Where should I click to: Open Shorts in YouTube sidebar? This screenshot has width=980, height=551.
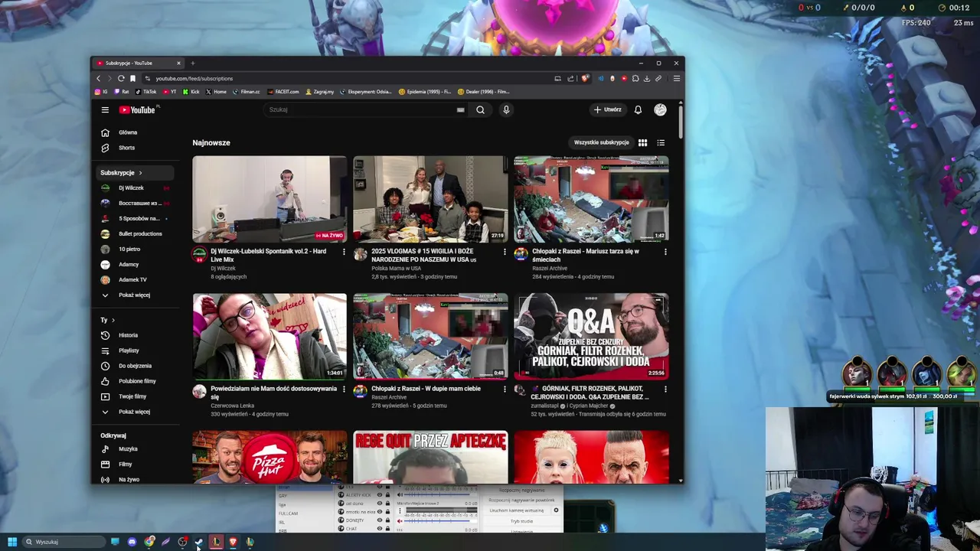126,148
